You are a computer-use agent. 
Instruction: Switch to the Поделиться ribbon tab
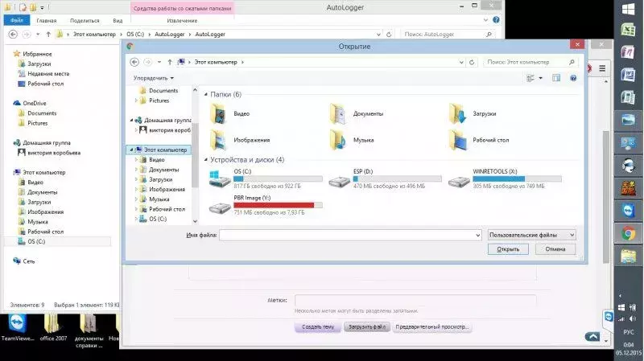pos(85,20)
